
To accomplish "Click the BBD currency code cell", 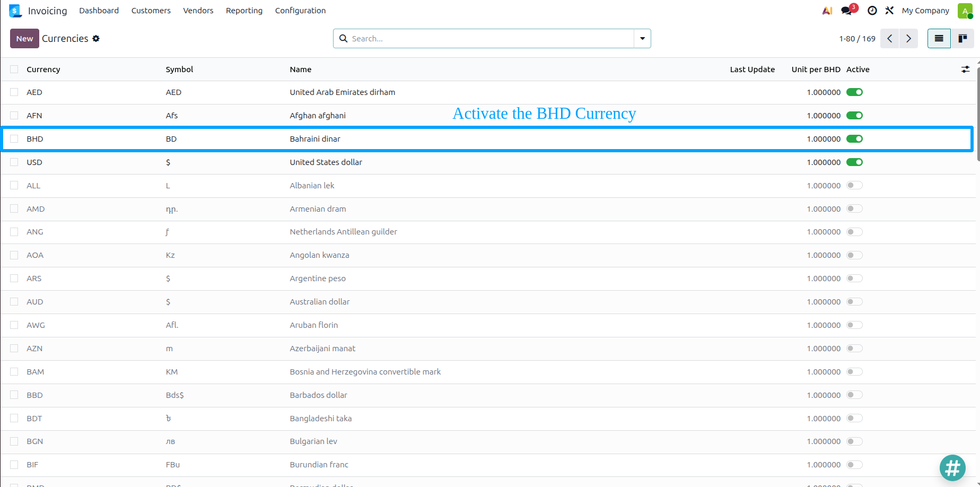I will (x=34, y=395).
